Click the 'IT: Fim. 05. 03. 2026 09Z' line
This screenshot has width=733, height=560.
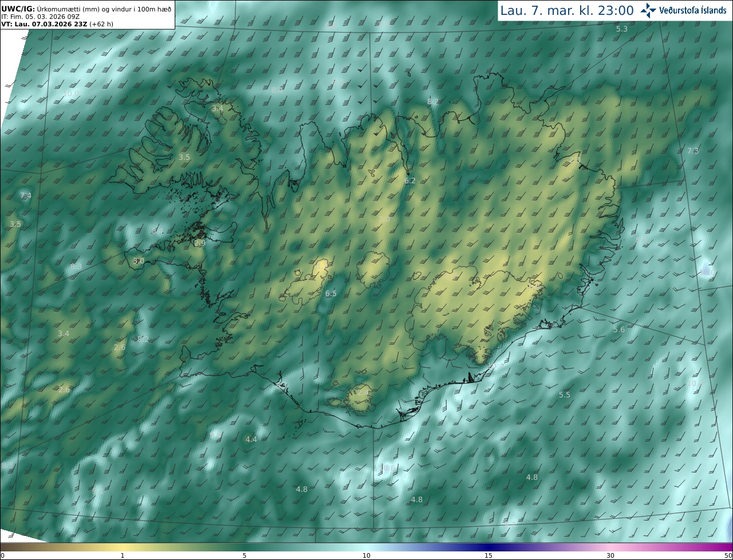click(x=41, y=17)
